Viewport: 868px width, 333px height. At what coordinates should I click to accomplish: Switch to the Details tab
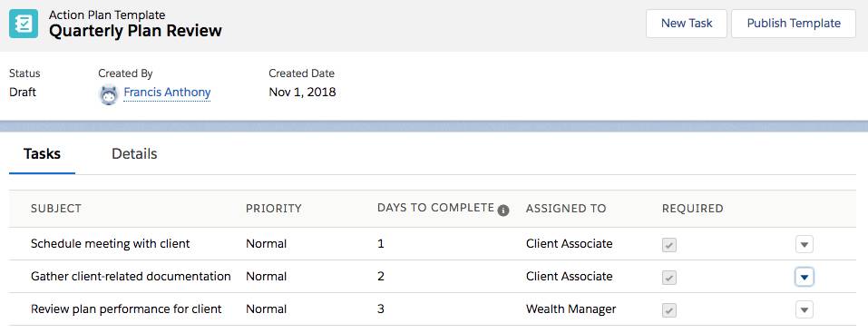pyautogui.click(x=134, y=153)
